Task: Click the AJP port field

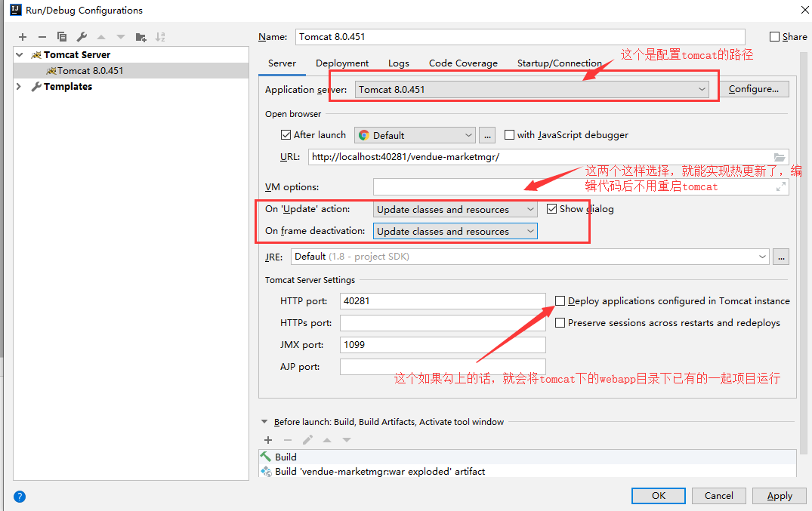Action: 443,366
